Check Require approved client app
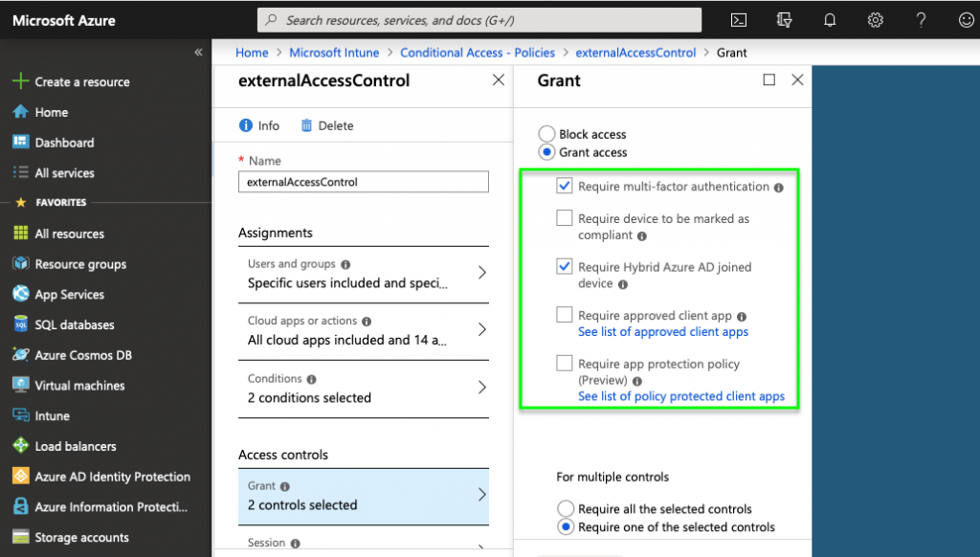The width and height of the screenshot is (980, 557). point(565,316)
